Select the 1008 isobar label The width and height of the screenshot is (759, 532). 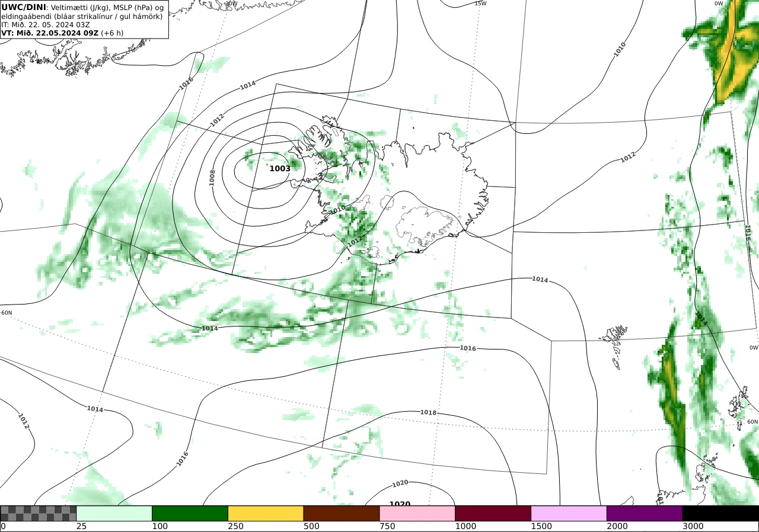pos(212,178)
